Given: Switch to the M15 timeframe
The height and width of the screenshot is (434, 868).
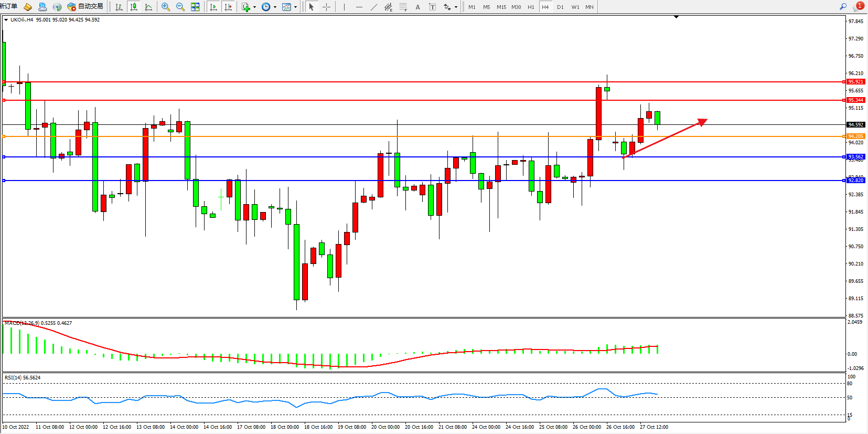Looking at the screenshot, I should click(501, 7).
